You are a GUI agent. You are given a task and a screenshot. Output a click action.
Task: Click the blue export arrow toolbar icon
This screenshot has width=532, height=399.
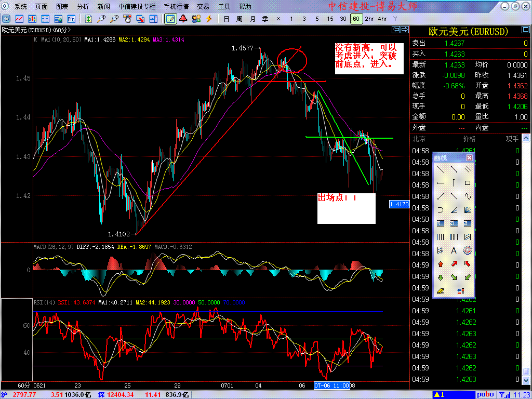153,19
